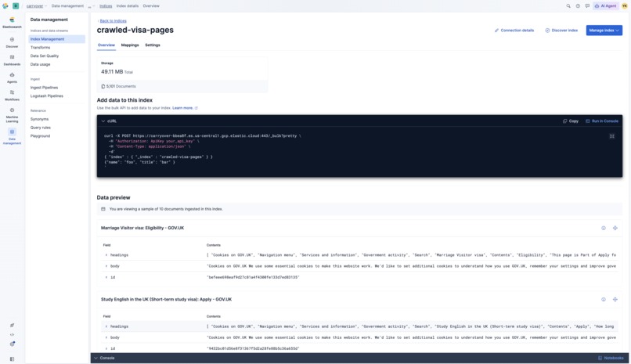
Task: Run the snippet in Console
Action: [602, 121]
